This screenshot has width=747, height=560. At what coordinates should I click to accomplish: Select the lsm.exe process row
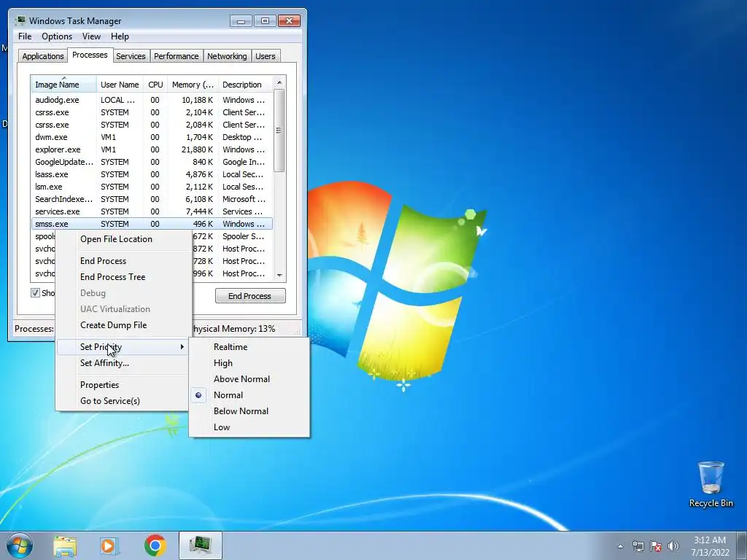pyautogui.click(x=152, y=187)
